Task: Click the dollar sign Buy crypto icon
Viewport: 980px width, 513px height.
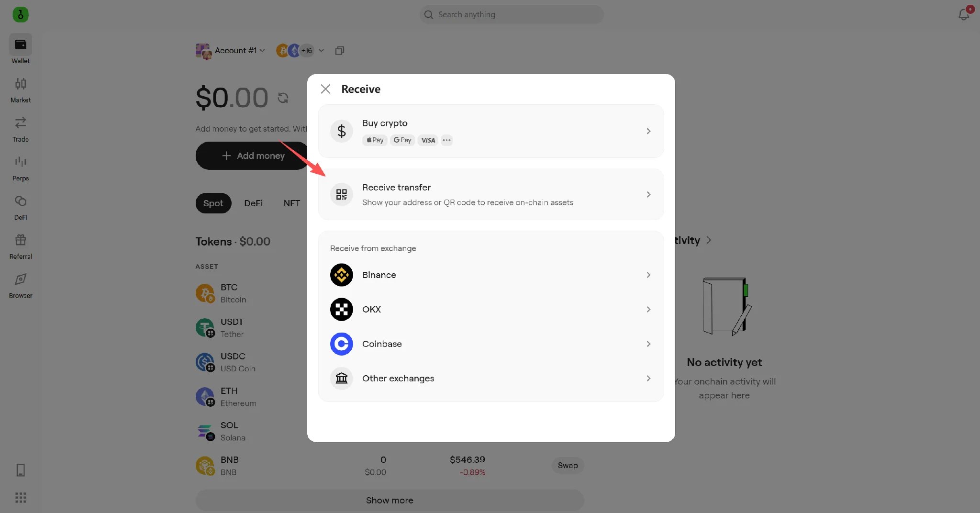Action: pyautogui.click(x=342, y=131)
